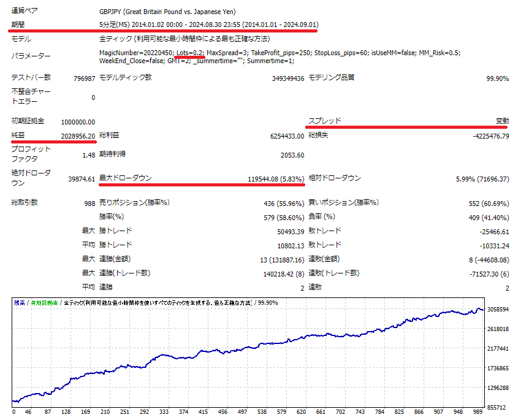Click the consecutive win amount 140218.42 (8)
The width and height of the screenshot is (521, 420).
pos(284,274)
